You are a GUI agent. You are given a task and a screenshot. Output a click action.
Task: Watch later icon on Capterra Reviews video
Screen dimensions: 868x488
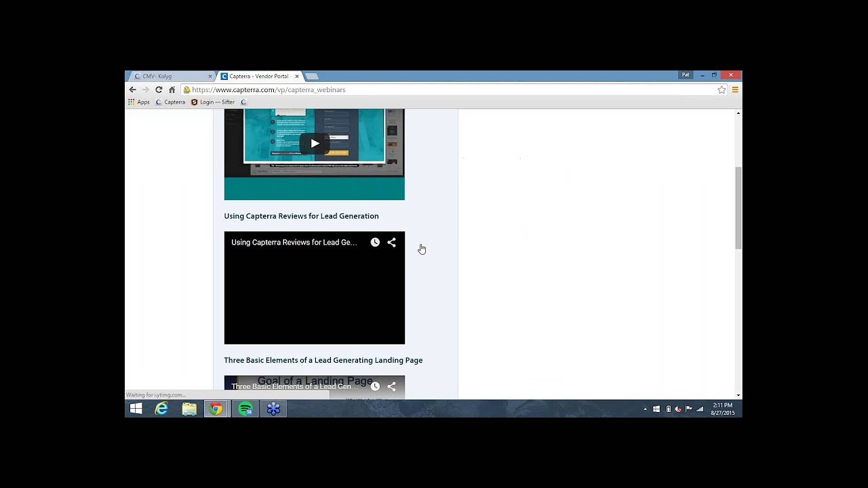(375, 242)
